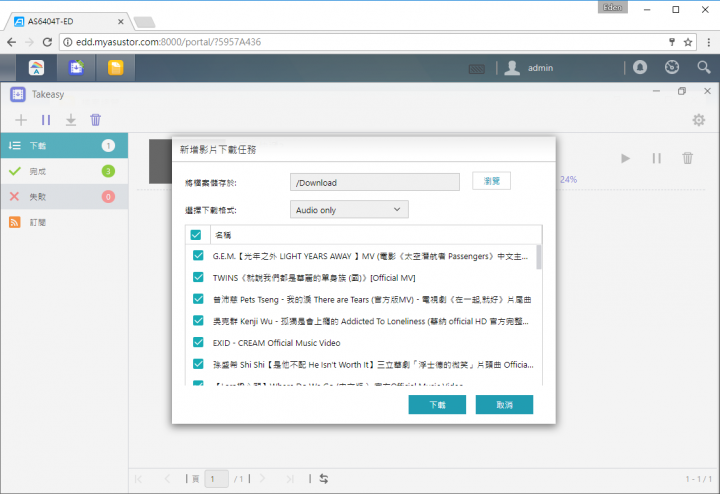Delete the download row with trash icon
This screenshot has width=720, height=494.
(687, 158)
